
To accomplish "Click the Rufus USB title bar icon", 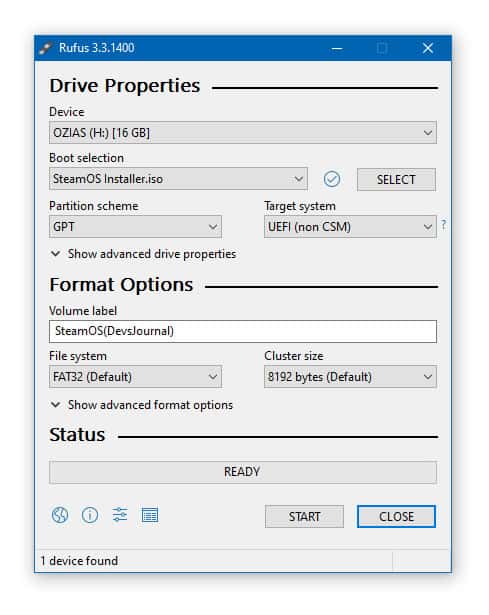I will tap(45, 48).
